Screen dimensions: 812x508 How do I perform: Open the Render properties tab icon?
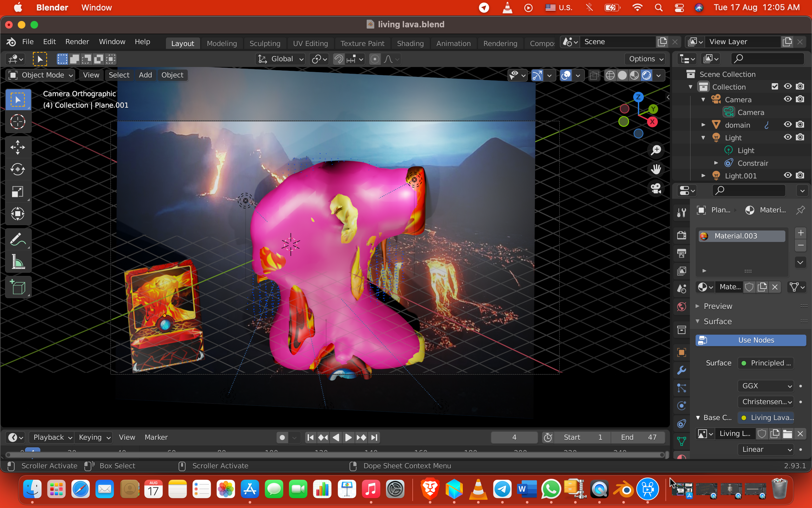tap(681, 235)
